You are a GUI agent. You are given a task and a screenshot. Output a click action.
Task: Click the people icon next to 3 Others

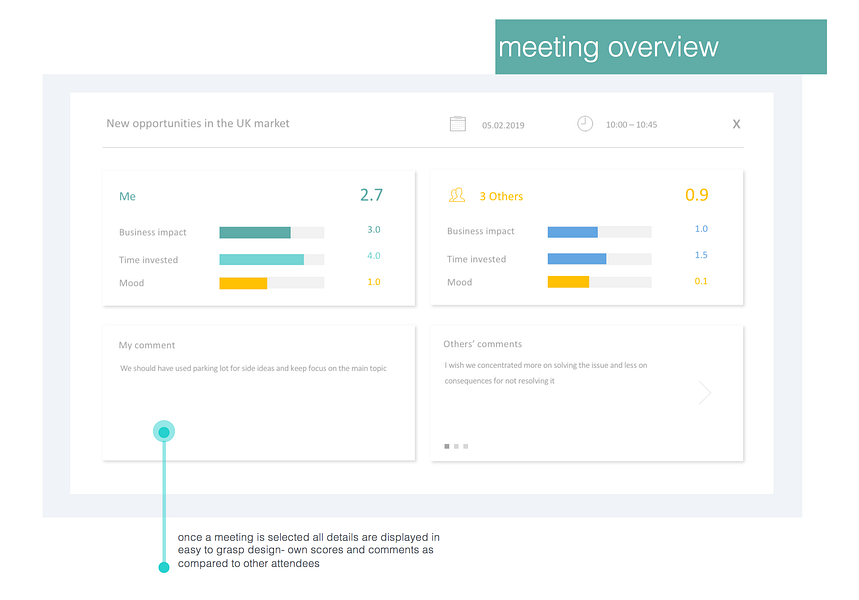457,195
